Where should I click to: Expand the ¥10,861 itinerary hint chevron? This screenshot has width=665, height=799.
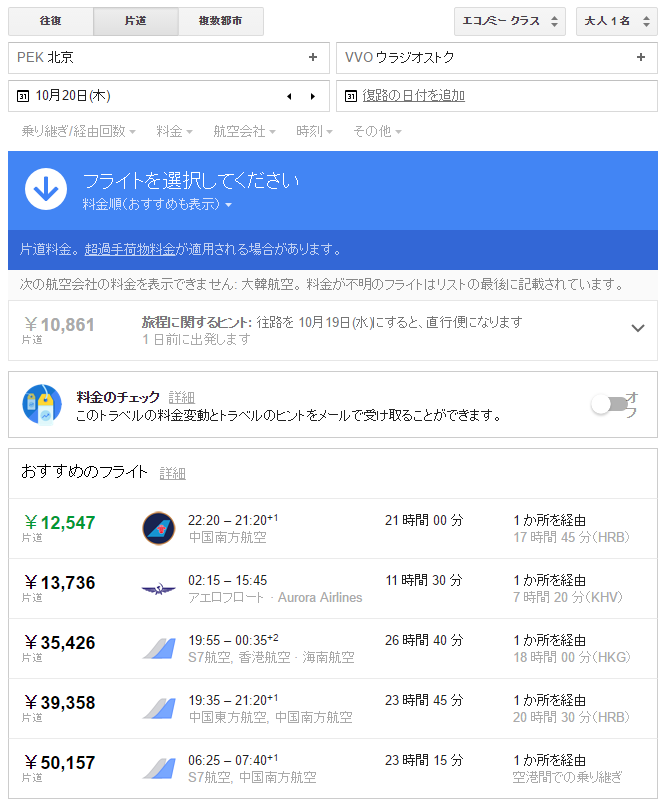[638, 328]
